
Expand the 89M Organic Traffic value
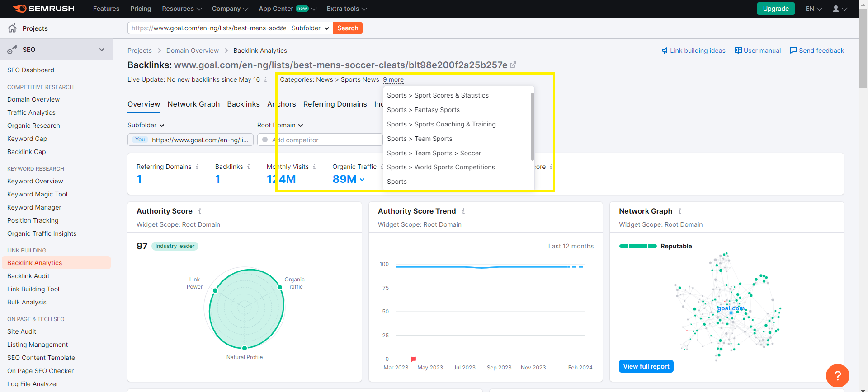(349, 179)
